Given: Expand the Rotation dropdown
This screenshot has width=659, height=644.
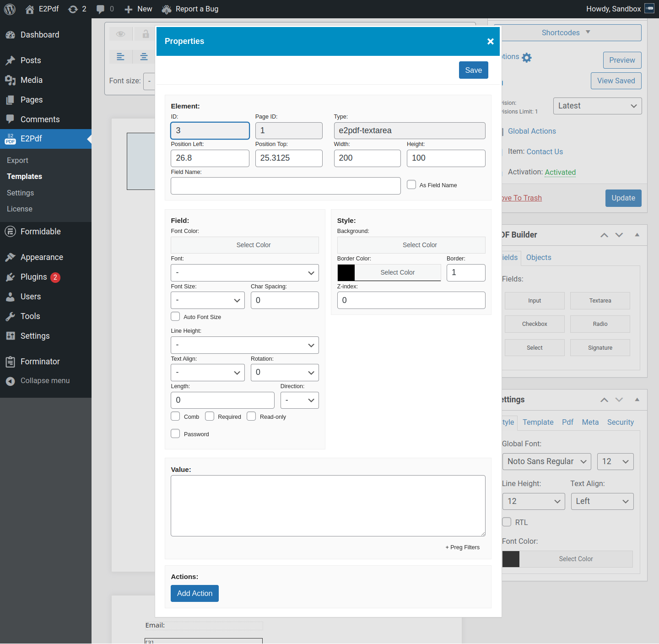Looking at the screenshot, I should click(284, 373).
